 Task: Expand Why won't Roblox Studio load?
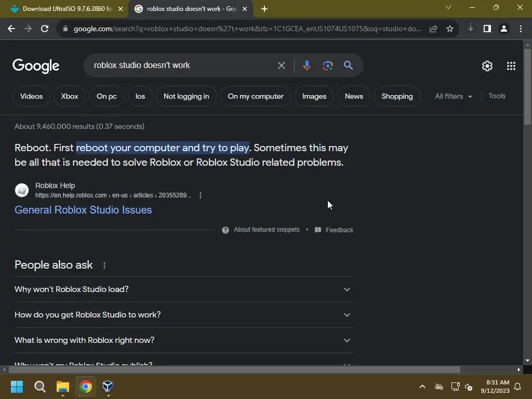pos(183,289)
